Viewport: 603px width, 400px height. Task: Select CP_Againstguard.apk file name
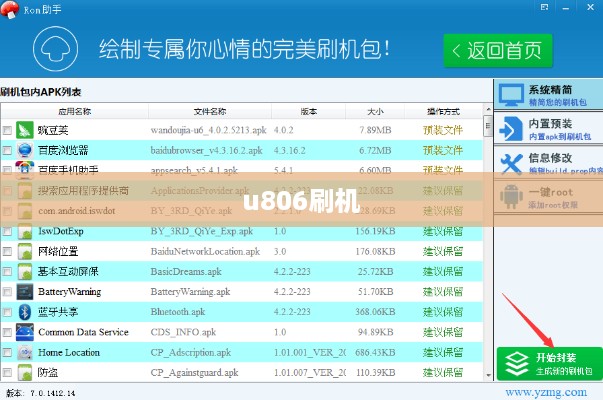click(x=195, y=373)
